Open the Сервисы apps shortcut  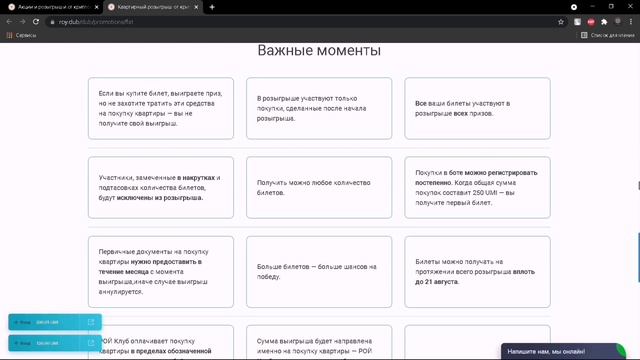pyautogui.click(x=21, y=36)
